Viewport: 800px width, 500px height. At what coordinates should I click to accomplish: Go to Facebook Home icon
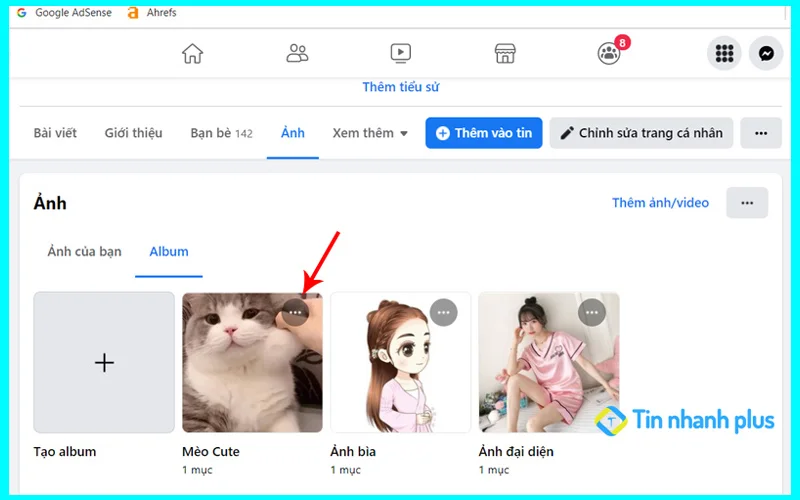tap(192, 53)
